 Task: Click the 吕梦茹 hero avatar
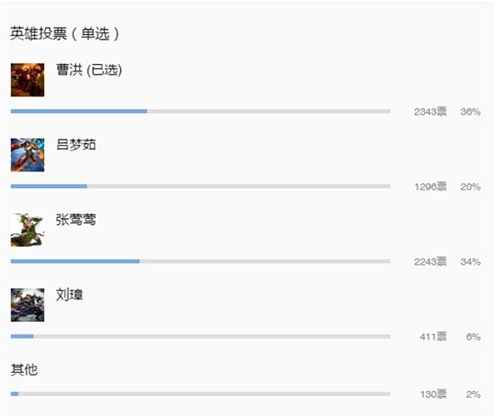point(27,155)
